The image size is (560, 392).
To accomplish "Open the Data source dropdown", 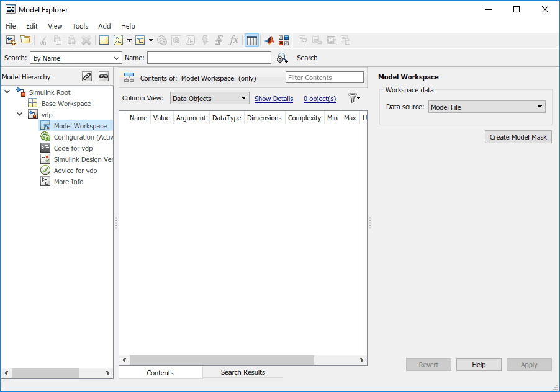I will 487,107.
